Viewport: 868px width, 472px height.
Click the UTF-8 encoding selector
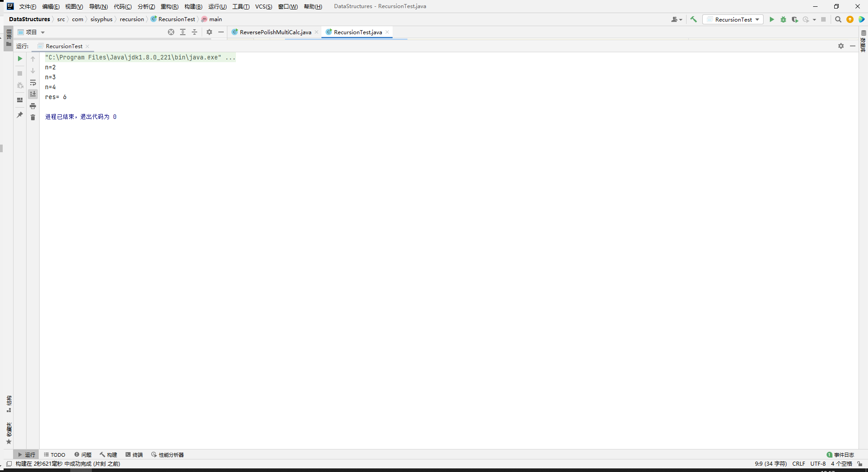818,463
